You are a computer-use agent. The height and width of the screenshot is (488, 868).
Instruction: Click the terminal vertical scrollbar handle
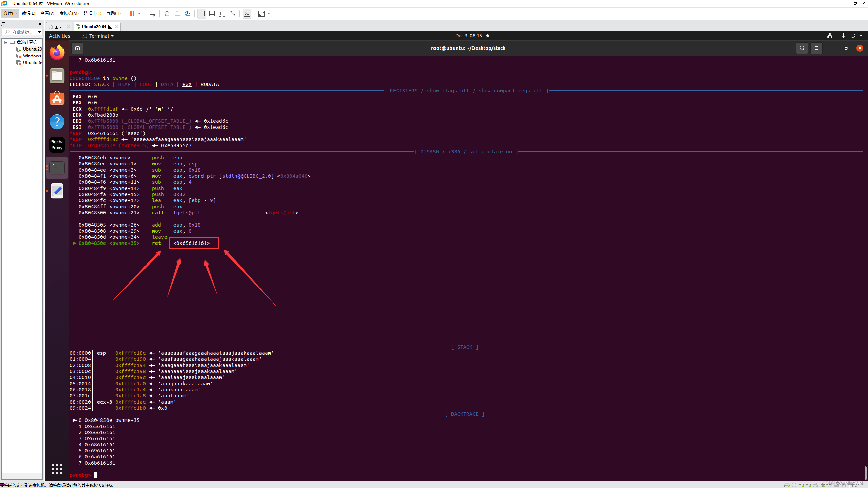865,472
